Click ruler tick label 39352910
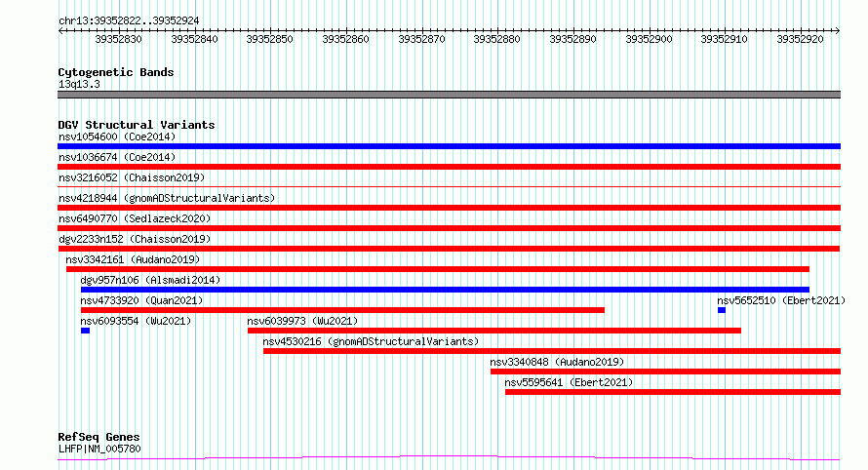The height and width of the screenshot is (470, 868). point(724,39)
